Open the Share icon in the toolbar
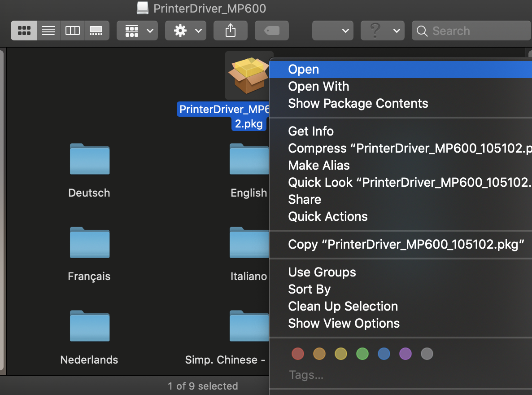The image size is (532, 395). pyautogui.click(x=230, y=31)
